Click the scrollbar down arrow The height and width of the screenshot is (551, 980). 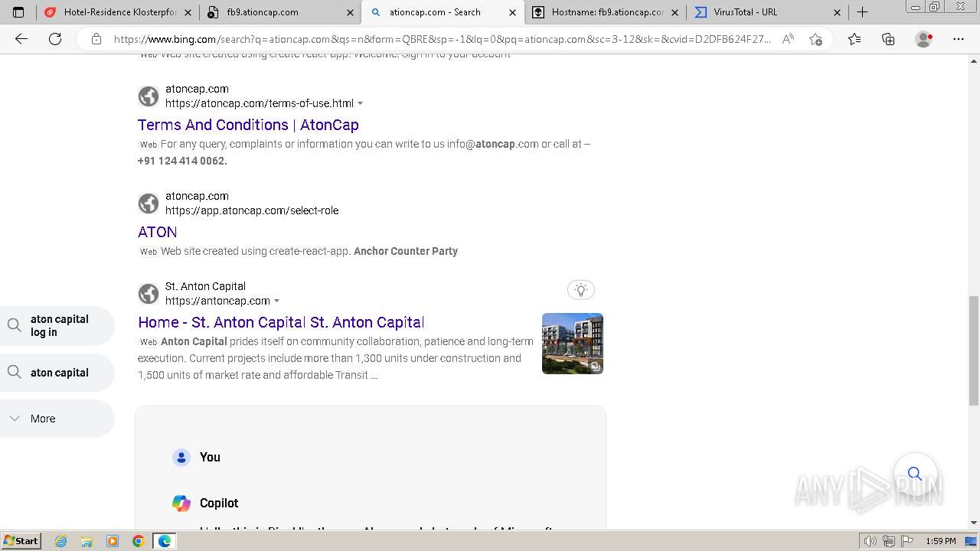974,523
